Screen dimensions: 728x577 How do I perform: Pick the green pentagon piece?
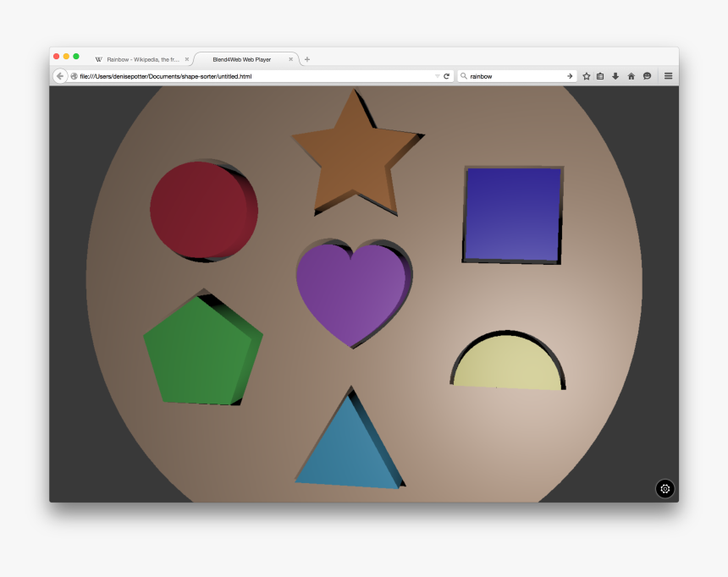(x=203, y=347)
